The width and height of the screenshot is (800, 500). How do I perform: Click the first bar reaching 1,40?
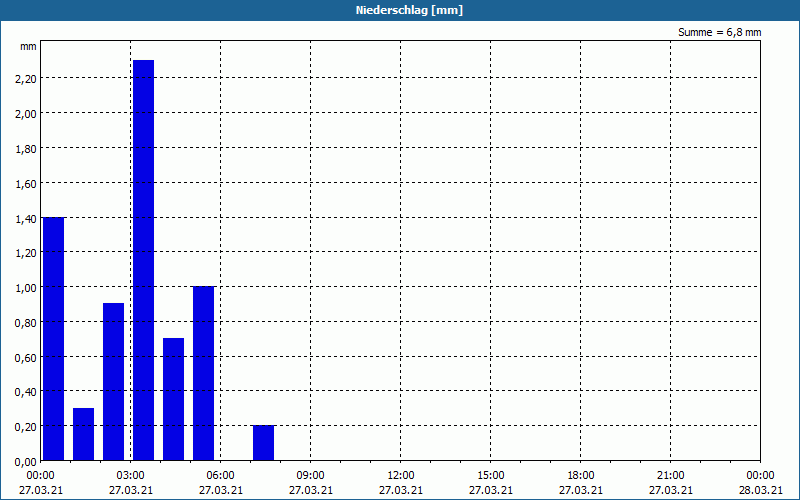pos(54,339)
